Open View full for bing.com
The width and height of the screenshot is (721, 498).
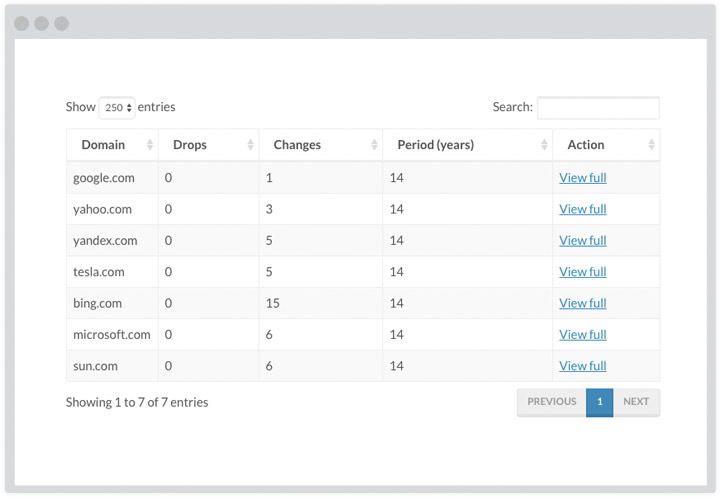583,303
